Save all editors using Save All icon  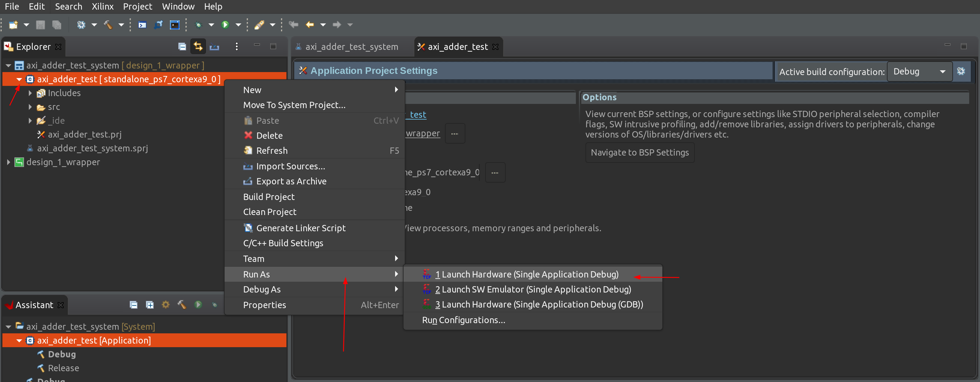click(x=57, y=24)
